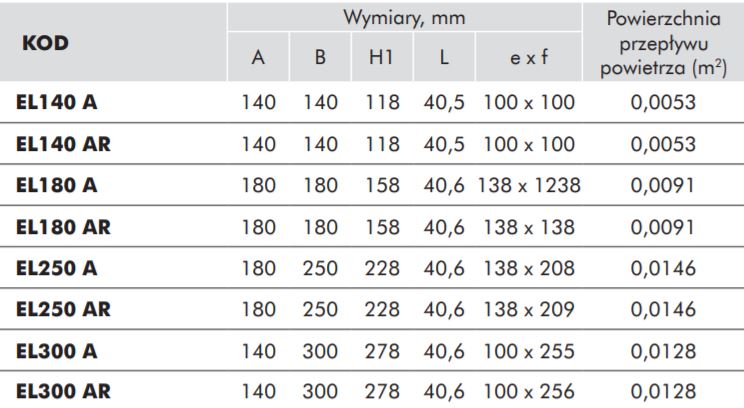
Task: Click the "100 x 256" dimension value
Action: click(529, 391)
